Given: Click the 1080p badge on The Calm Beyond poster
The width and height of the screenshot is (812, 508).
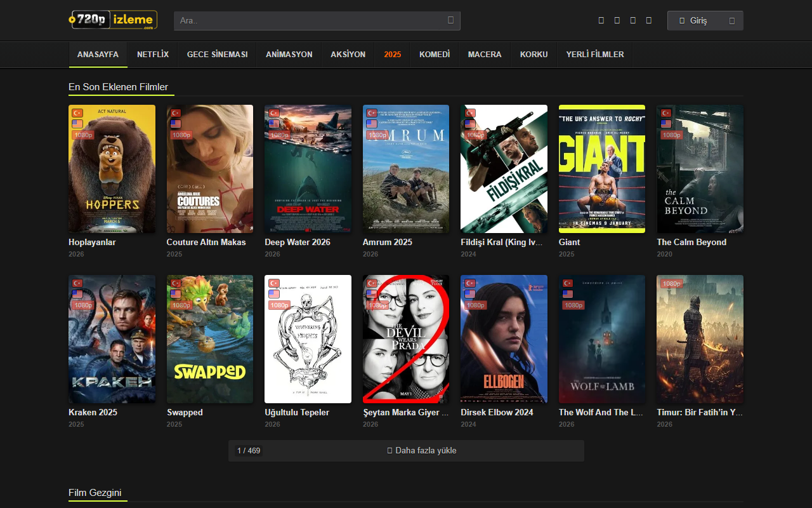Looking at the screenshot, I should pos(671,135).
